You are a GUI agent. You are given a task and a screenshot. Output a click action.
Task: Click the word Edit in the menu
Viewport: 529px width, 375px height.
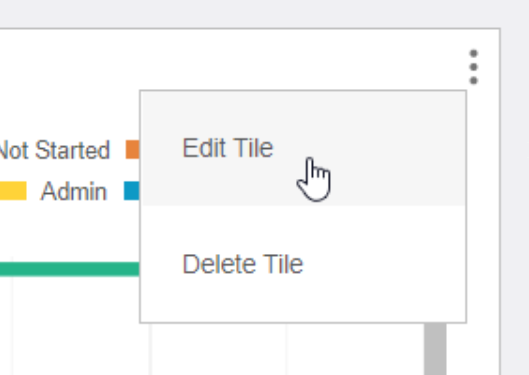(x=204, y=148)
